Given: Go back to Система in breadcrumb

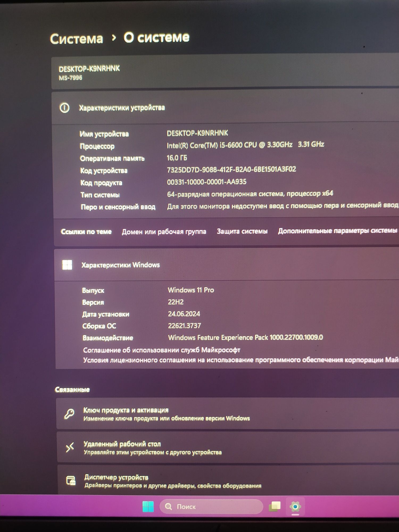Looking at the screenshot, I should [x=77, y=39].
